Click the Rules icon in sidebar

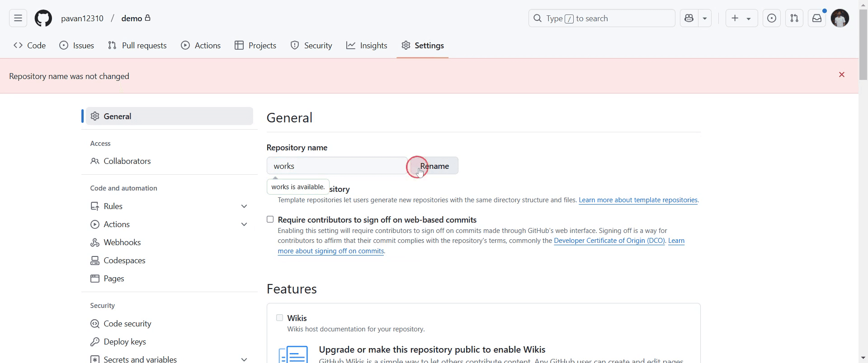tap(95, 206)
